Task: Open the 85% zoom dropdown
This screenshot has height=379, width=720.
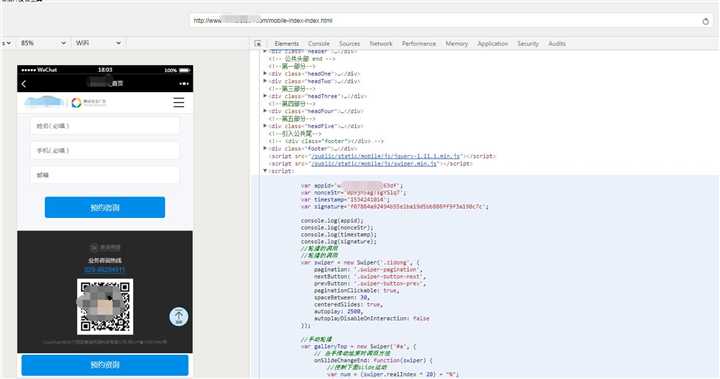Action: pyautogui.click(x=43, y=43)
